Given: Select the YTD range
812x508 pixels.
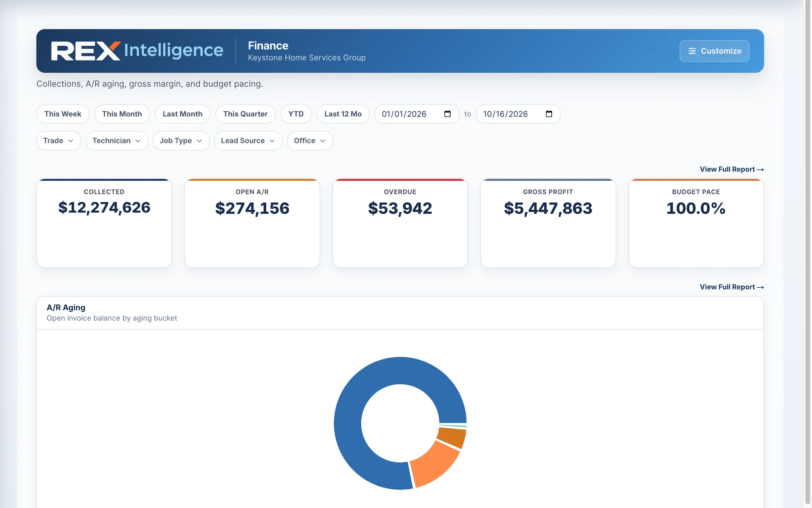Looking at the screenshot, I should coord(296,114).
